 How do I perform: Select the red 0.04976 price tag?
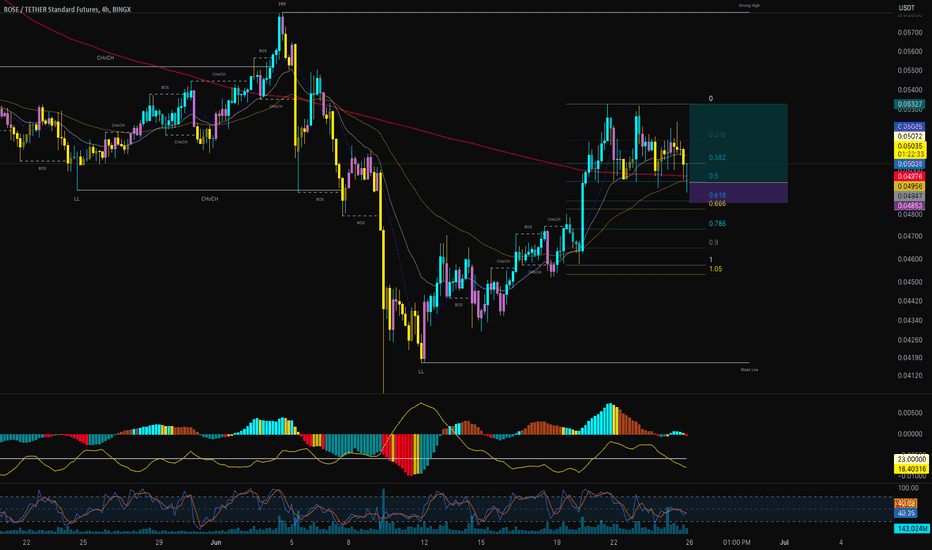coord(909,177)
